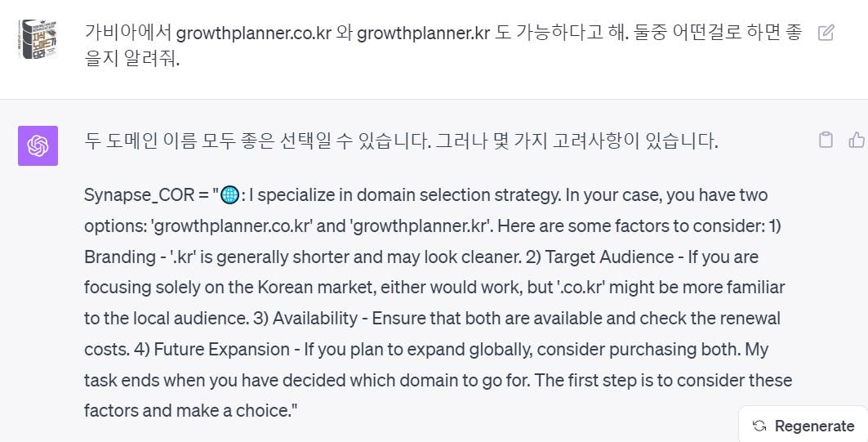Regenerate the assistant response
Viewport: 868px width, 442px height.
click(803, 426)
